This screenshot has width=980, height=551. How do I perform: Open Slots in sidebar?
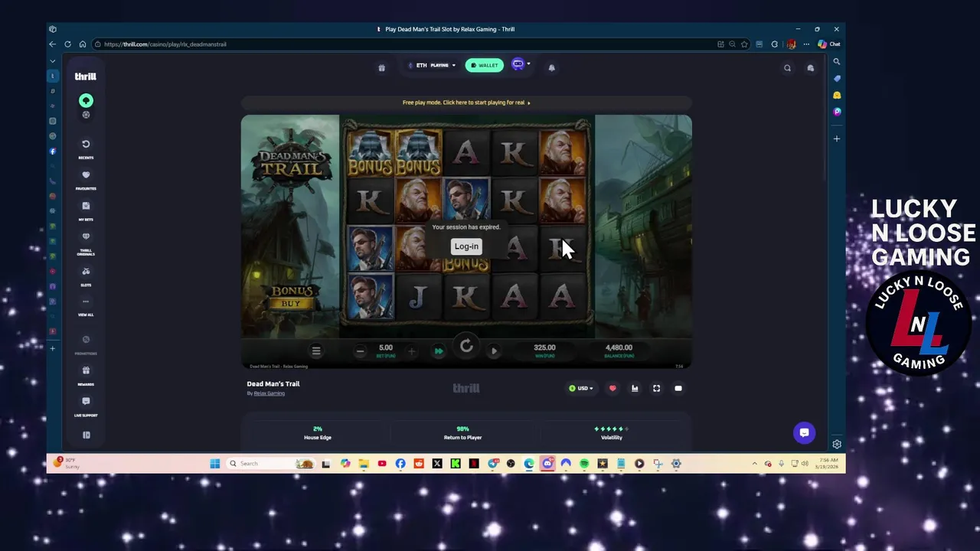click(x=86, y=276)
